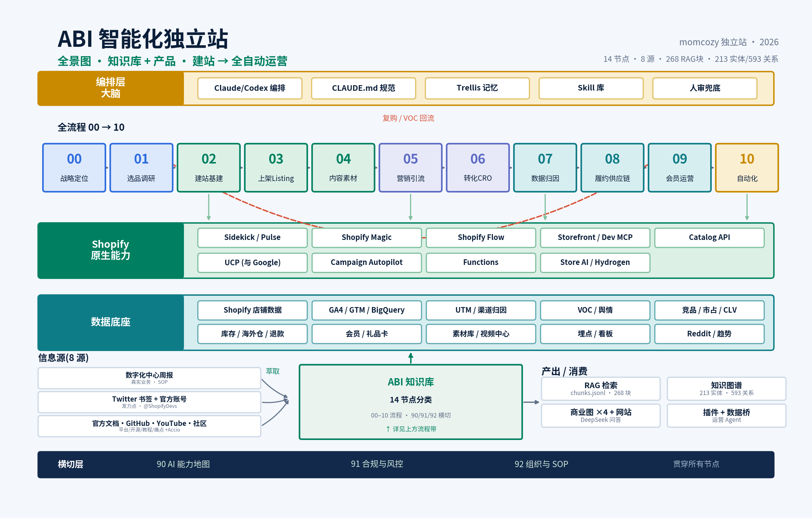Click the 全流程 00 → 10 heading
The width and height of the screenshot is (812, 518).
click(x=91, y=127)
